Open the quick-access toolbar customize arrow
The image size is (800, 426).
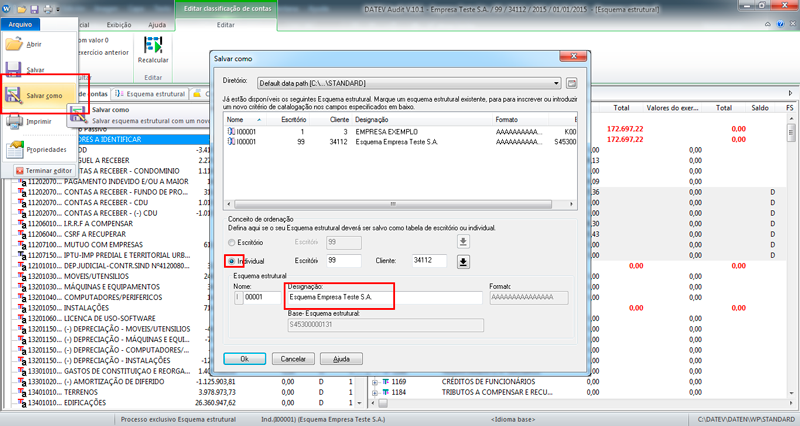tap(58, 10)
